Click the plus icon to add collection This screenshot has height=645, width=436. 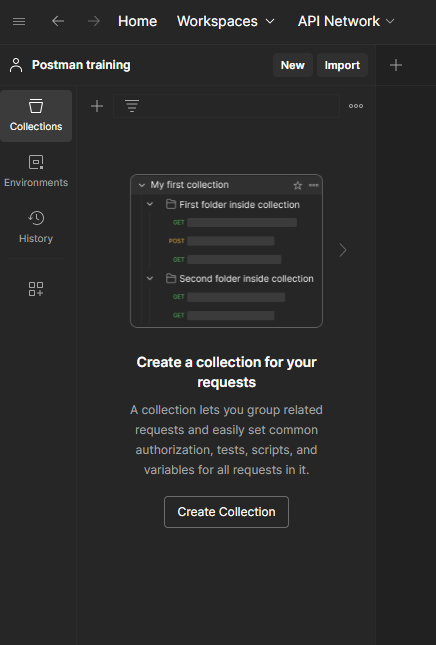97,106
